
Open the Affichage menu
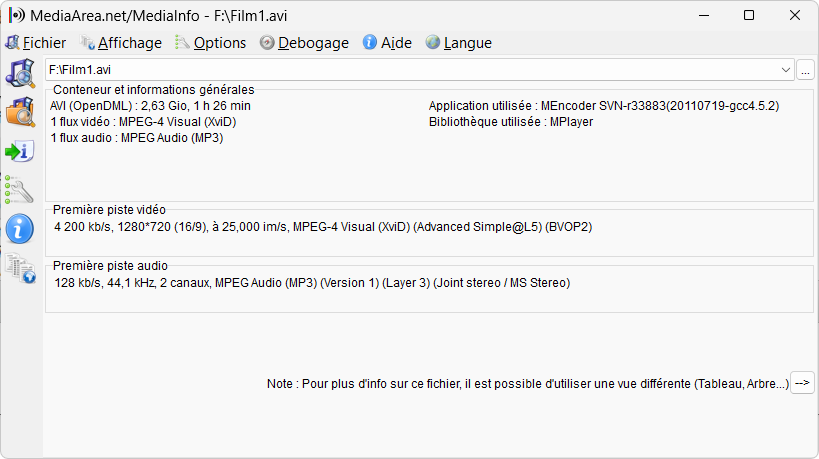pos(121,43)
